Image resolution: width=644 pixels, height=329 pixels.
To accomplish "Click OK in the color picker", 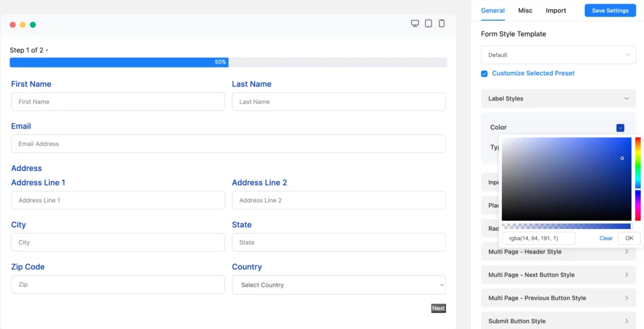I will point(629,238).
